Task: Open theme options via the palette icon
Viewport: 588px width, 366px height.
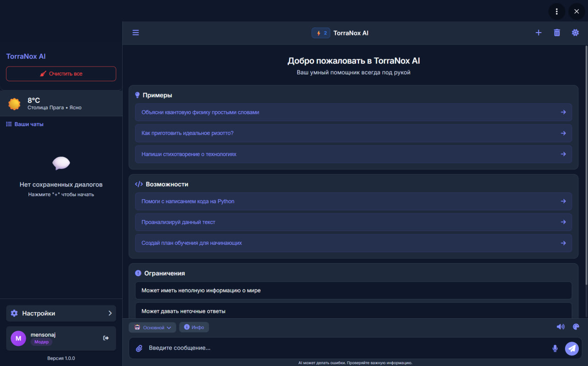Action: (576, 327)
